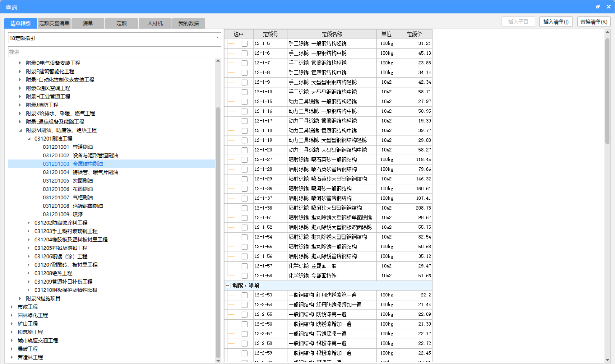Tick checkbox for 12-2-58 银粉漆第一遍
Screen dimensions: 615x364
[245, 343]
